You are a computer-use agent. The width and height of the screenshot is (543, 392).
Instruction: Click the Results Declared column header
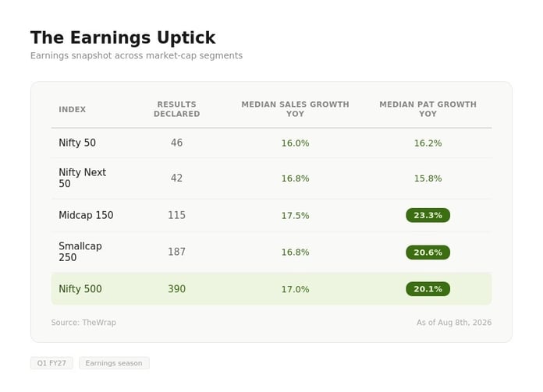coord(176,109)
